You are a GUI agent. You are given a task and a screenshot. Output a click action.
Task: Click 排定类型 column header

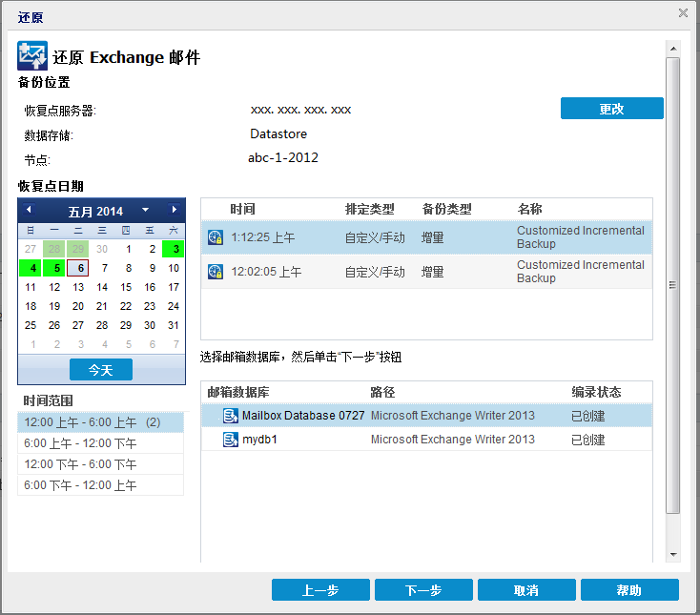coord(370,209)
